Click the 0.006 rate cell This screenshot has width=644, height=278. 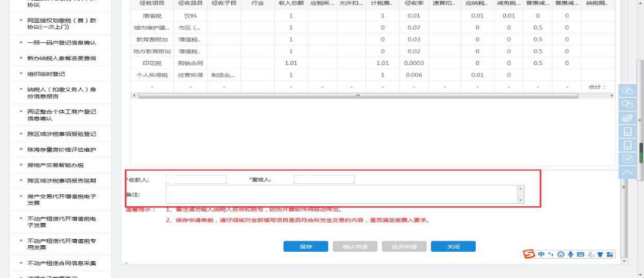pyautogui.click(x=414, y=76)
